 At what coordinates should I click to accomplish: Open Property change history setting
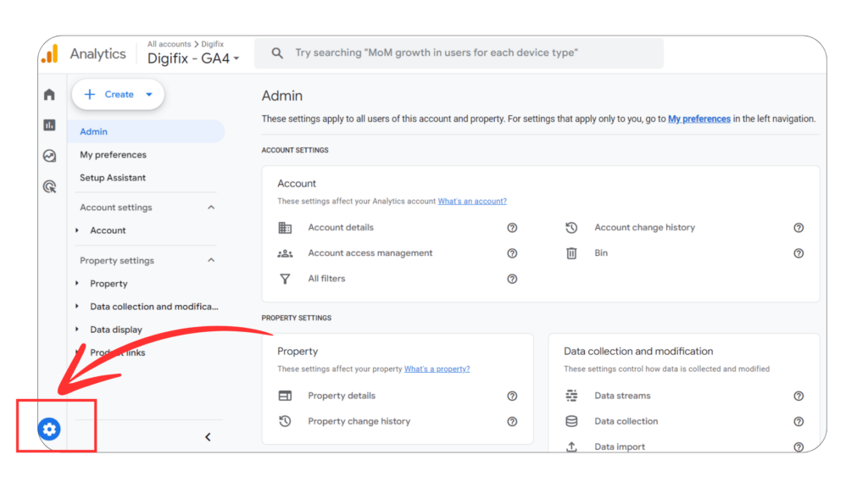[x=359, y=421]
